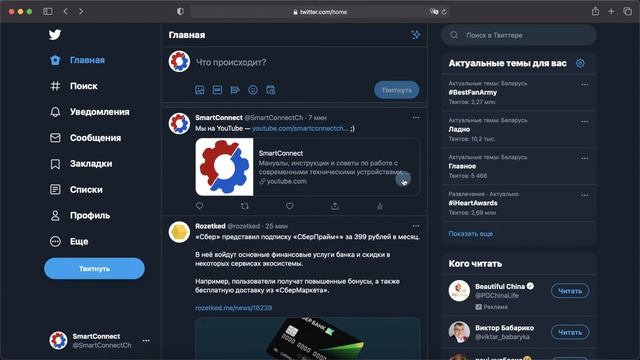The width and height of the screenshot is (640, 360).
Task: Follow Виктор Бабарико with Читать button
Action: tap(570, 332)
